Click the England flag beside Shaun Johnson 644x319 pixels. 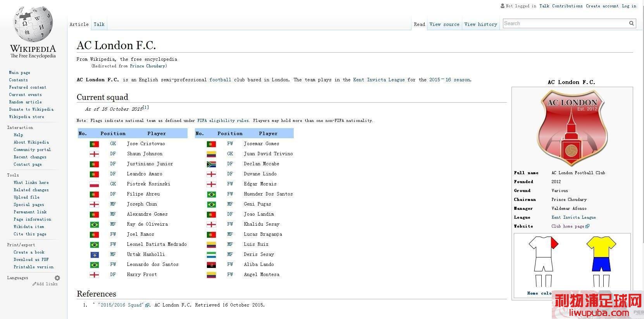[94, 154]
